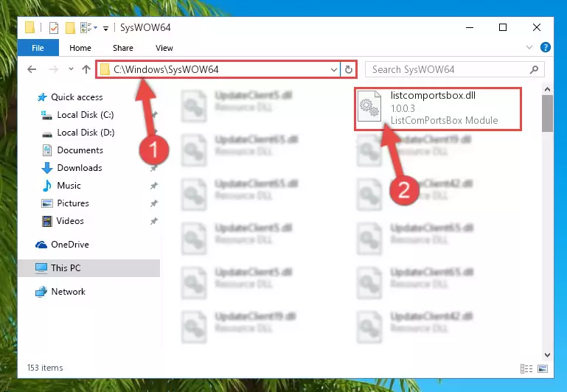Expand the ribbon with the chevron
The height and width of the screenshot is (392, 567).
(529, 47)
